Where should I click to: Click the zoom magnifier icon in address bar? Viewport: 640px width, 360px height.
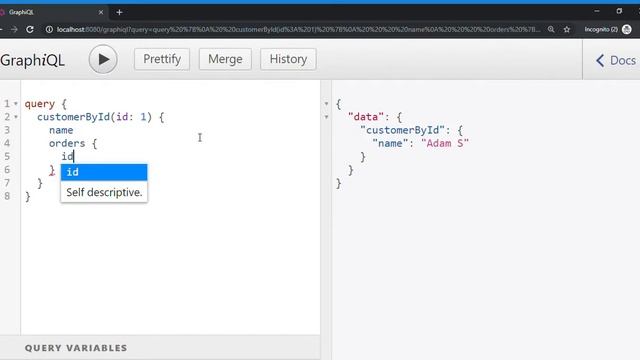coord(551,29)
